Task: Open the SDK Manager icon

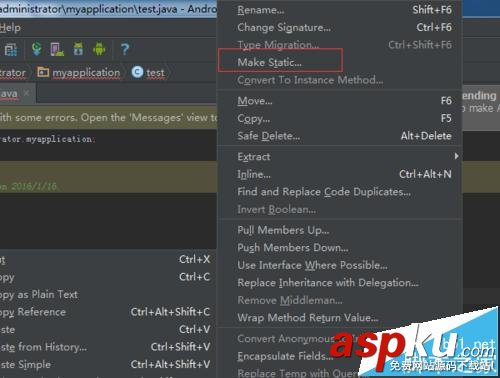Action: pos(78,49)
